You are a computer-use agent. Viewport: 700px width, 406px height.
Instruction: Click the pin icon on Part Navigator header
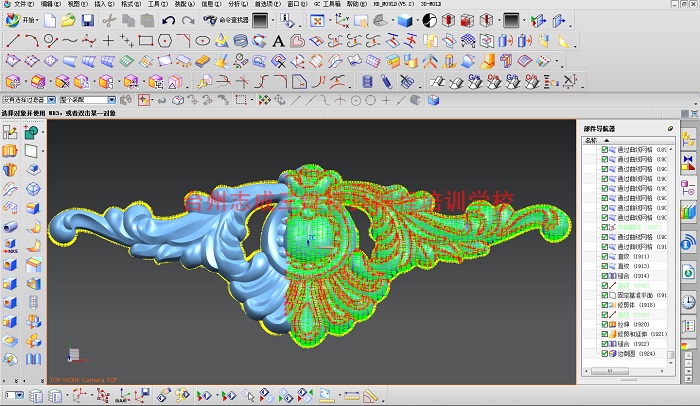coord(670,129)
